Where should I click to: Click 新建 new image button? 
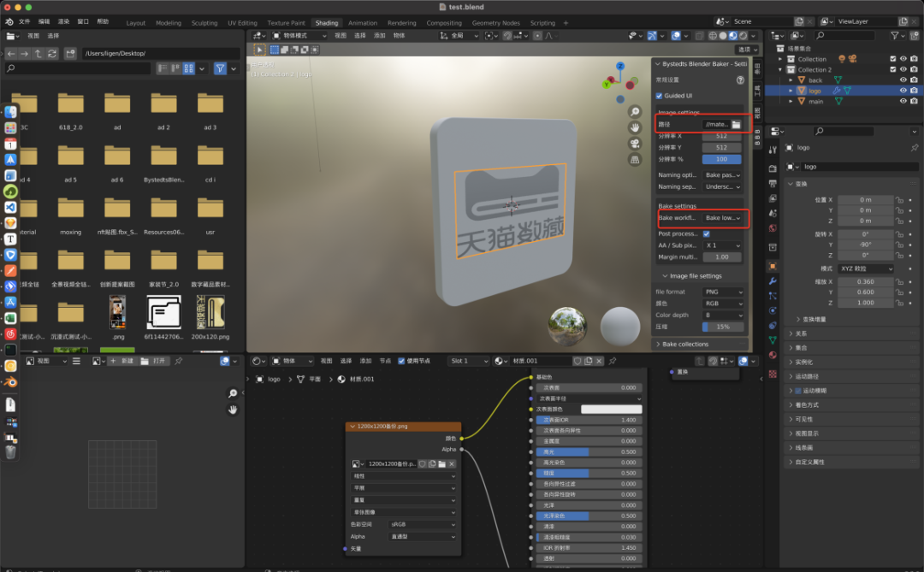pyautogui.click(x=122, y=361)
